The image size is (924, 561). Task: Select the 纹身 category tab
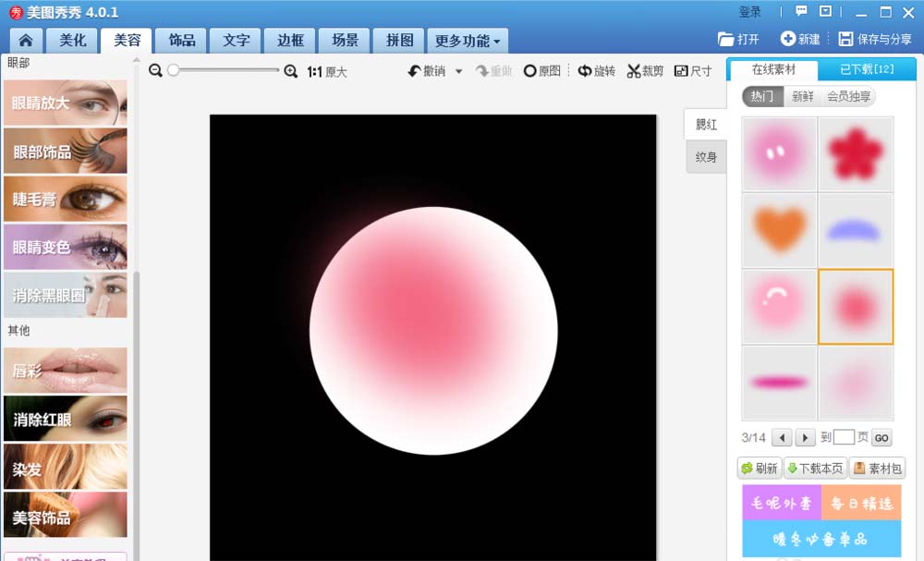706,157
